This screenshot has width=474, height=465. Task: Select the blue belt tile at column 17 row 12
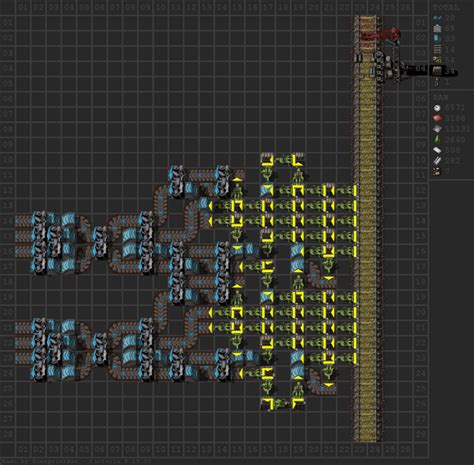pos(267,191)
